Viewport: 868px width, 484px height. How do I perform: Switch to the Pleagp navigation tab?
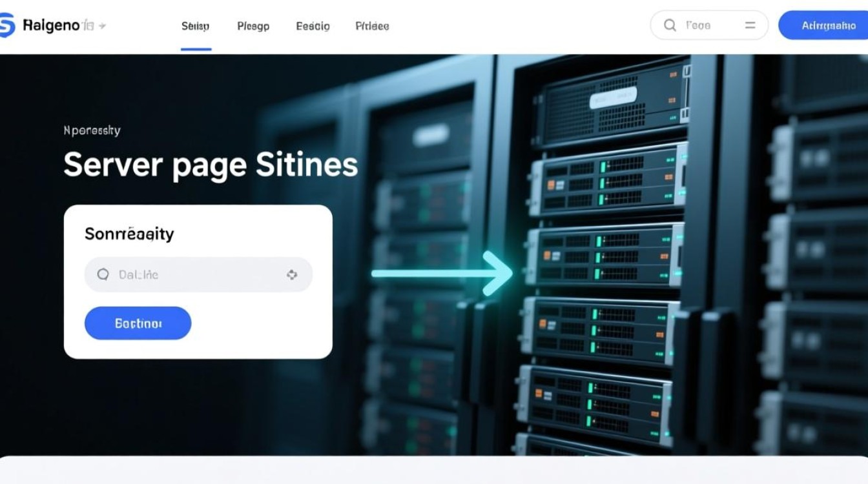[x=253, y=26]
